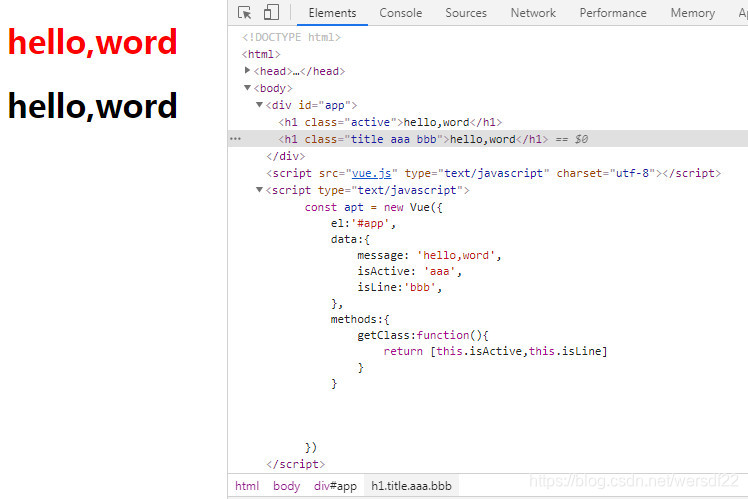Screen dimensions: 748x499
Task: Click the charset="utf-8" attribute text
Action: [606, 173]
